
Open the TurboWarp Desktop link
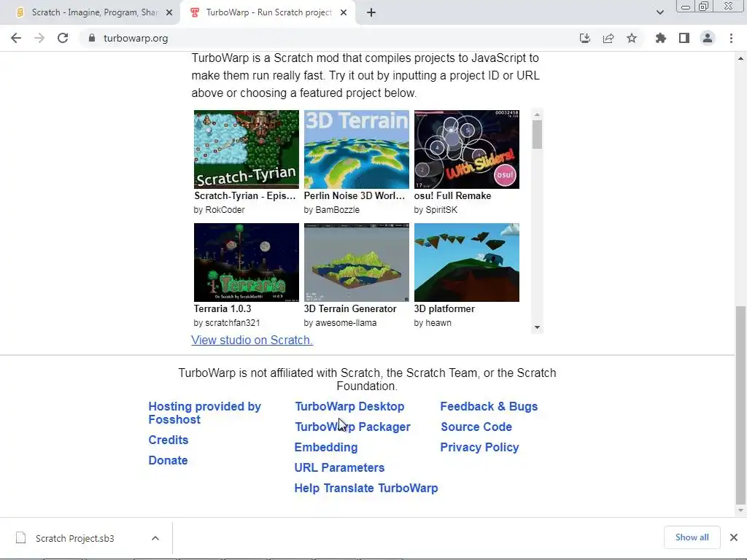tap(349, 407)
